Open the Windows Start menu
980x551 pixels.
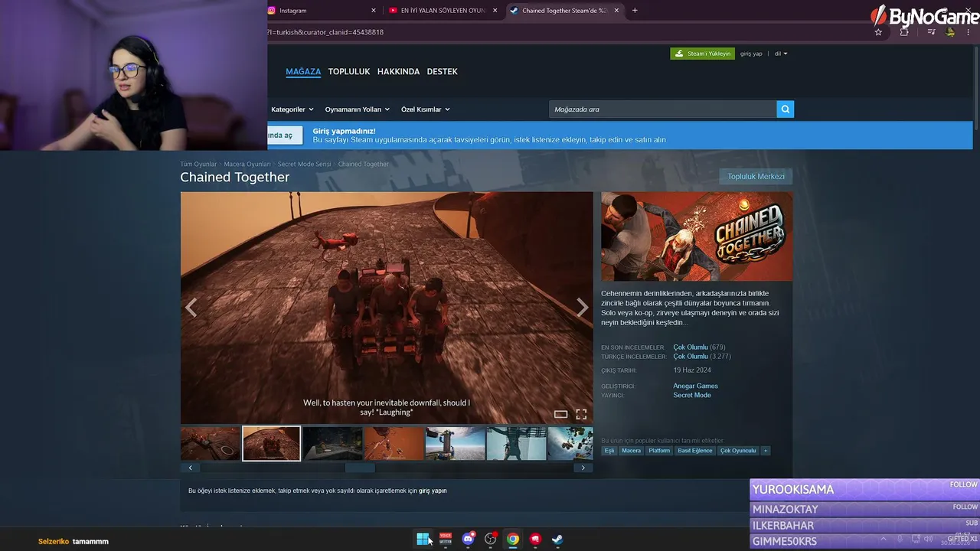(423, 539)
